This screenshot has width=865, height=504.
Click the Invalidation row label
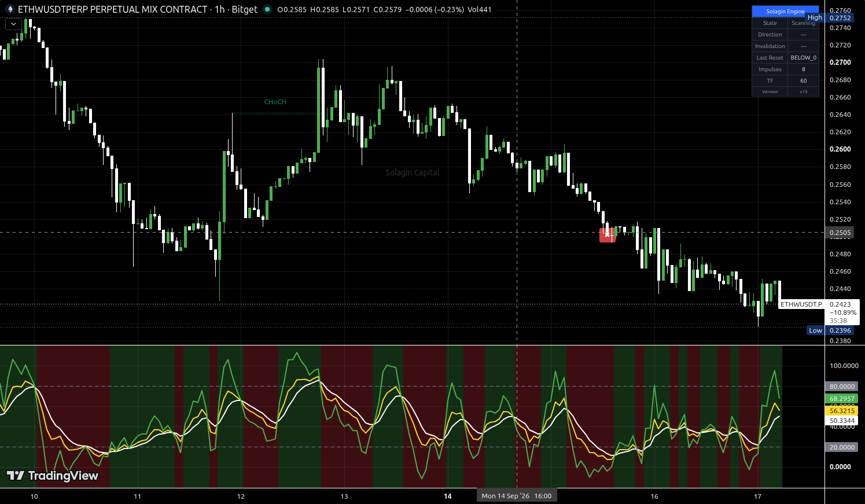point(770,46)
